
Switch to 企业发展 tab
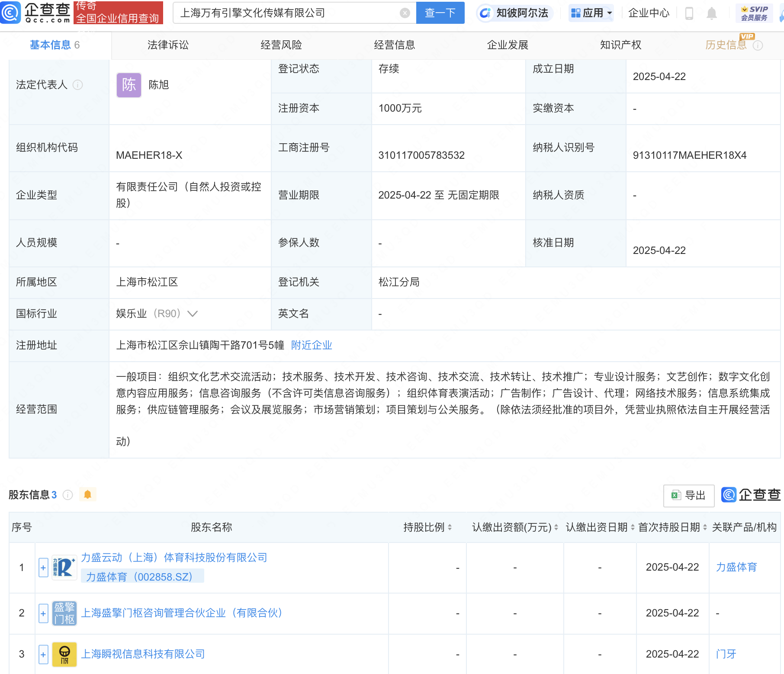[508, 45]
